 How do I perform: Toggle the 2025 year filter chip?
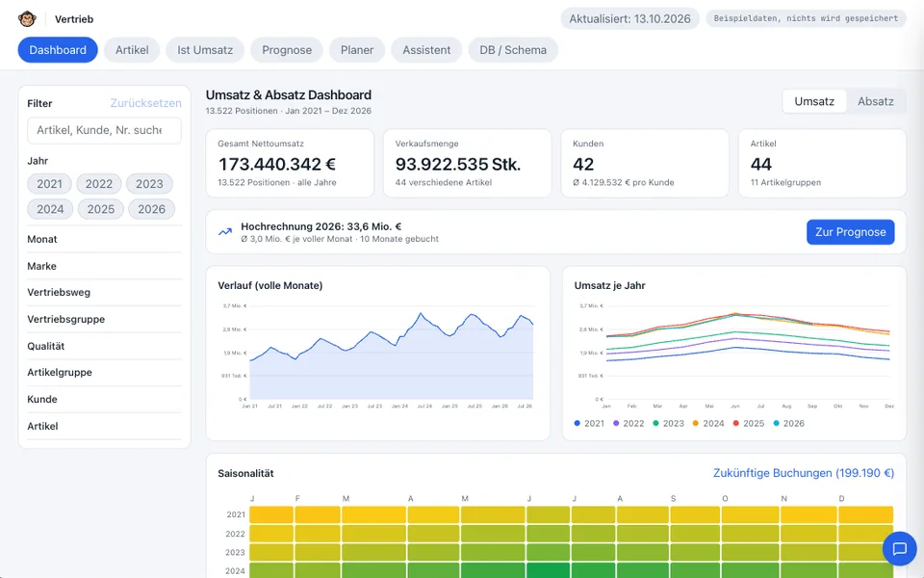coord(101,209)
